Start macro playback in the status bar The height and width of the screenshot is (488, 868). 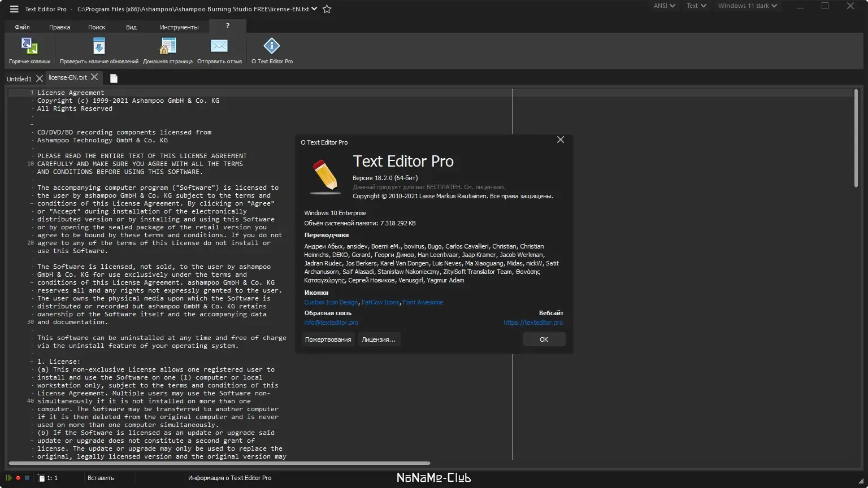pos(10,478)
